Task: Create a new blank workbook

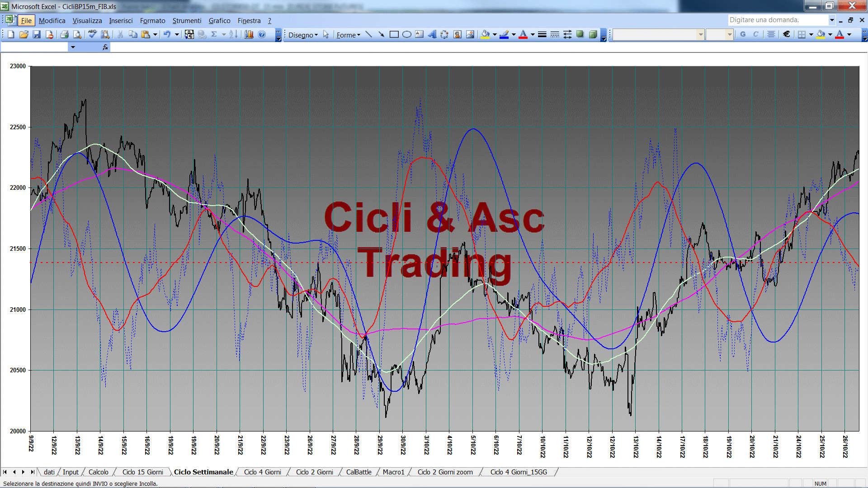Action: (11, 34)
